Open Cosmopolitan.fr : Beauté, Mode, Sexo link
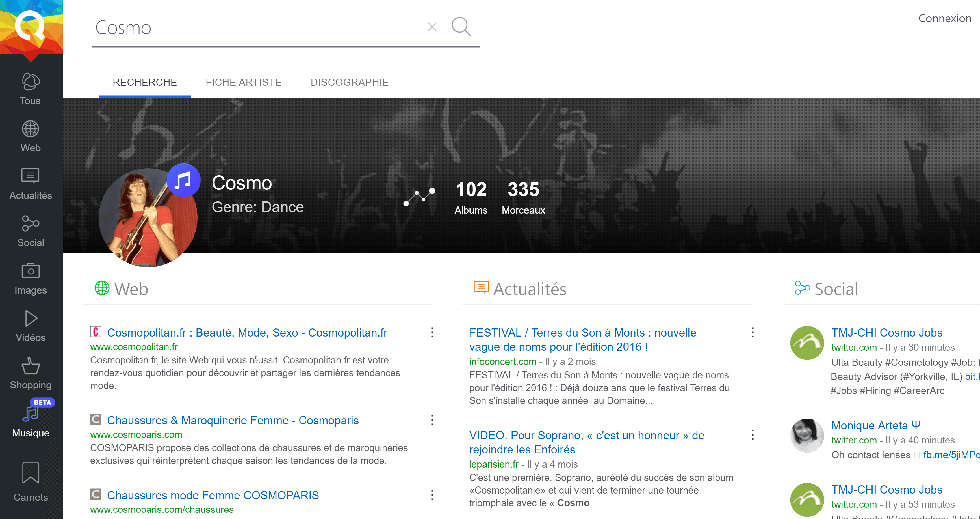This screenshot has height=519, width=980. point(247,332)
